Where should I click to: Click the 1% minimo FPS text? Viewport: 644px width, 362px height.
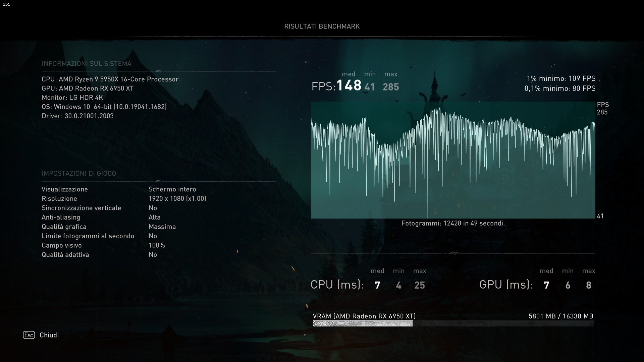point(561,78)
